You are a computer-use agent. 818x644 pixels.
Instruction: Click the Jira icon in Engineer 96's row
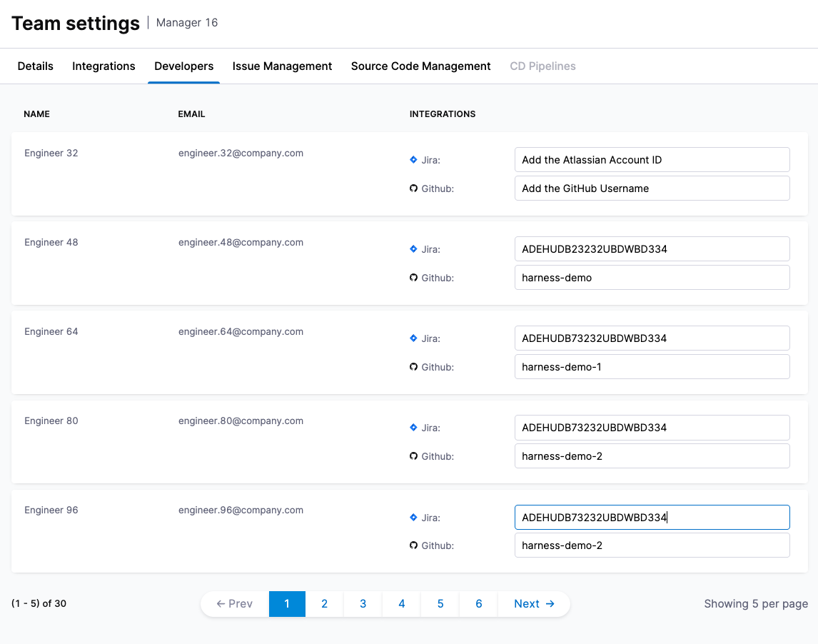(x=413, y=517)
